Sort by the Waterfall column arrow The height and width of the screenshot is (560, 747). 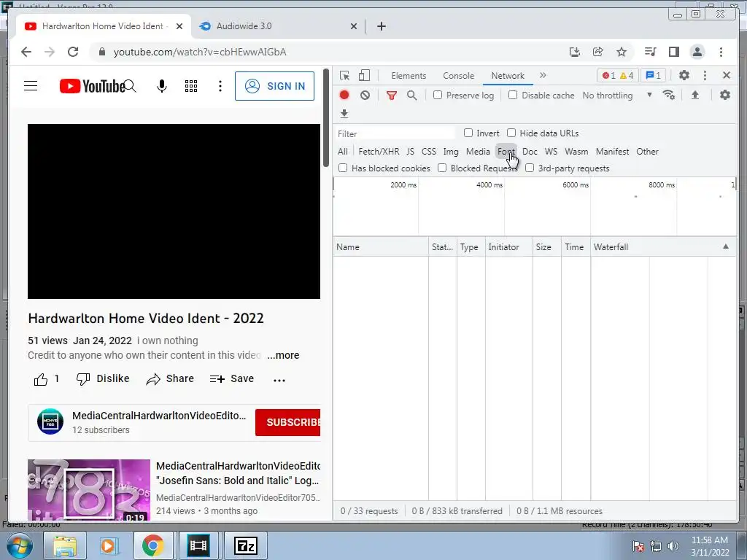pos(726,246)
